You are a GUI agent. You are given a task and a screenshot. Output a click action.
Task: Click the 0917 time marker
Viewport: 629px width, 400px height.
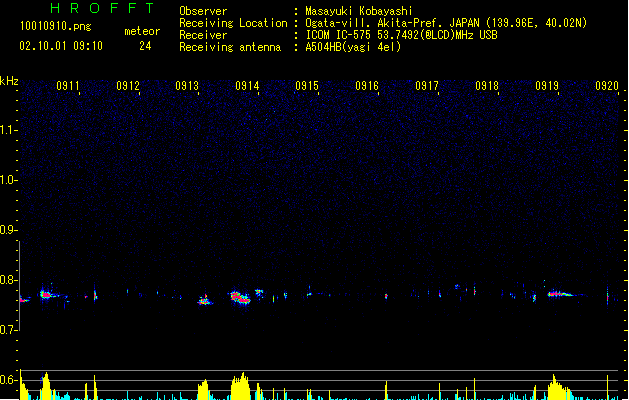tap(427, 86)
